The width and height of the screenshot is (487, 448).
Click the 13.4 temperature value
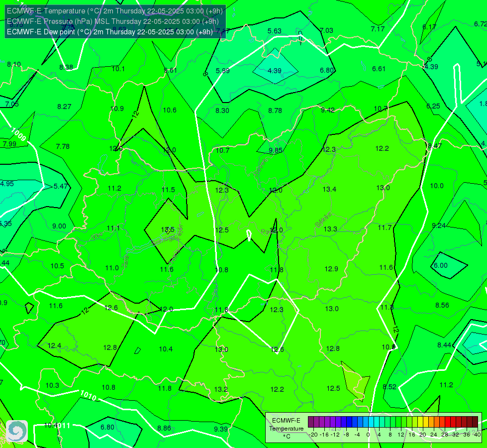click(329, 189)
